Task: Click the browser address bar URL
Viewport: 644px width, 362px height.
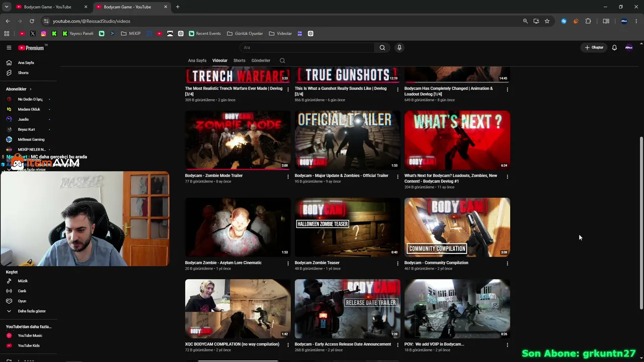Action: click(92, 21)
